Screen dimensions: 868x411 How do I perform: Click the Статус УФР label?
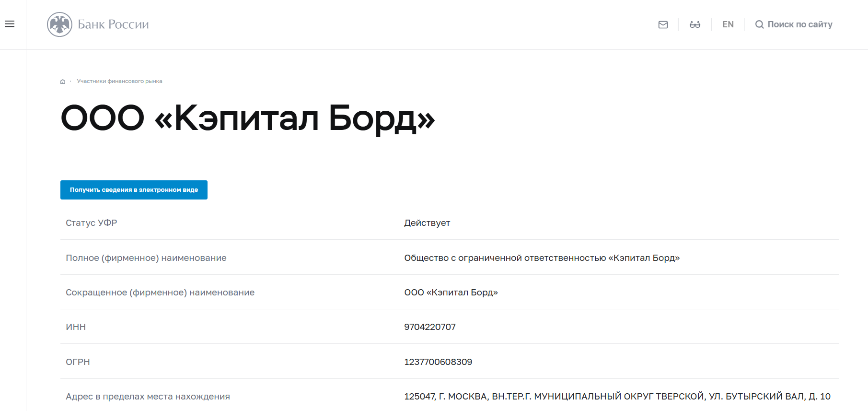click(x=92, y=223)
